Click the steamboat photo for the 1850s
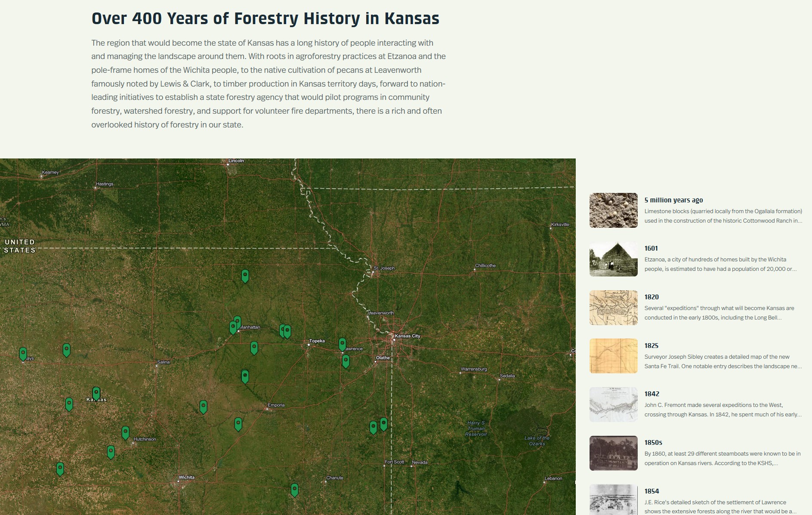The image size is (812, 515). tap(613, 453)
